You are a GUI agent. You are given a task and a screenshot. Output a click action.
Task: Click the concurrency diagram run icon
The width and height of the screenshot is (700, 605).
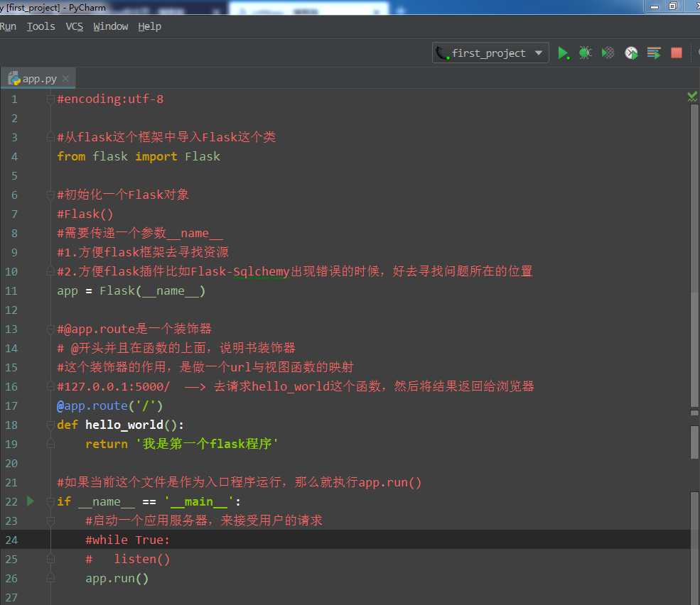coord(654,53)
